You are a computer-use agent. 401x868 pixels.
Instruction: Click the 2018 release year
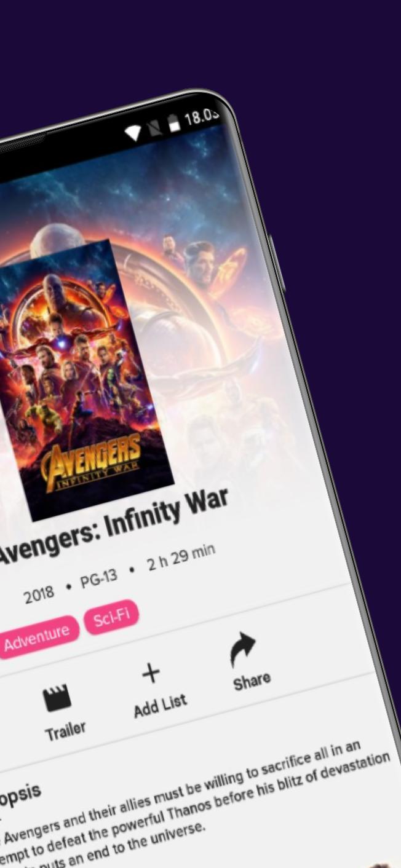click(x=38, y=594)
